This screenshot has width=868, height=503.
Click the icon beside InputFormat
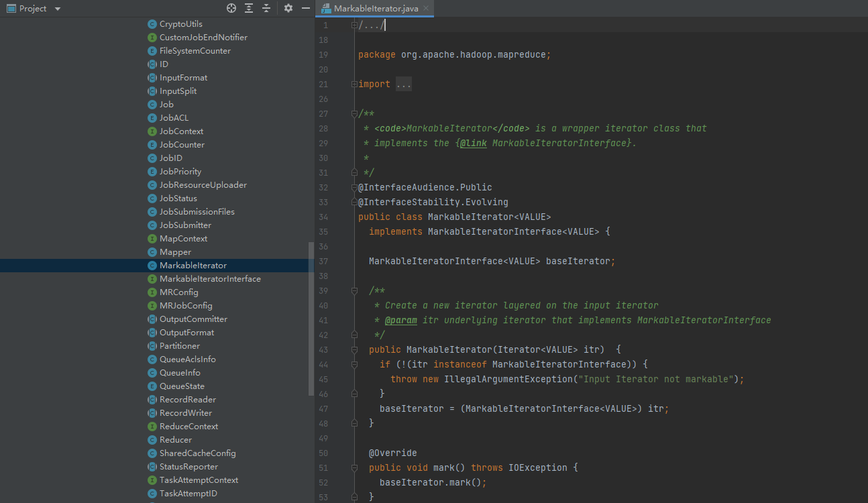pyautogui.click(x=152, y=78)
